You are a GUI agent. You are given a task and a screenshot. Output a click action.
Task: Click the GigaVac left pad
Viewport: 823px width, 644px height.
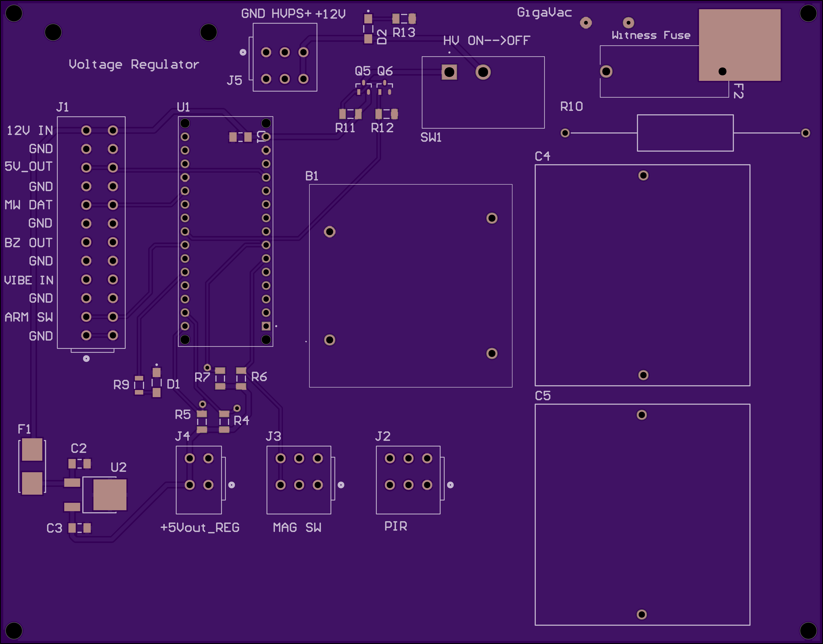coord(586,23)
